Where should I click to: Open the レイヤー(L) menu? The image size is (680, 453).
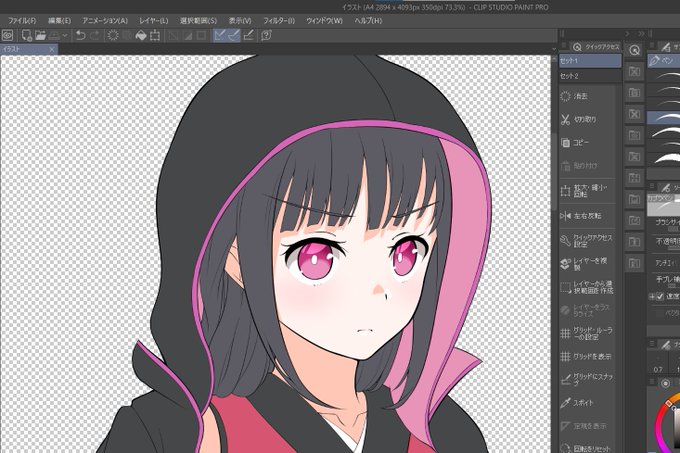154,20
